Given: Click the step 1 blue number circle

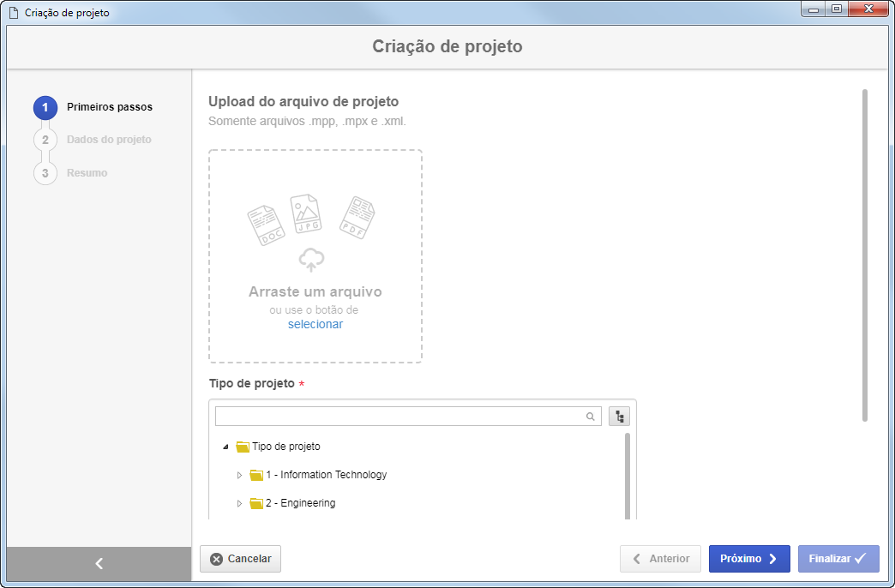Looking at the screenshot, I should (x=45, y=107).
